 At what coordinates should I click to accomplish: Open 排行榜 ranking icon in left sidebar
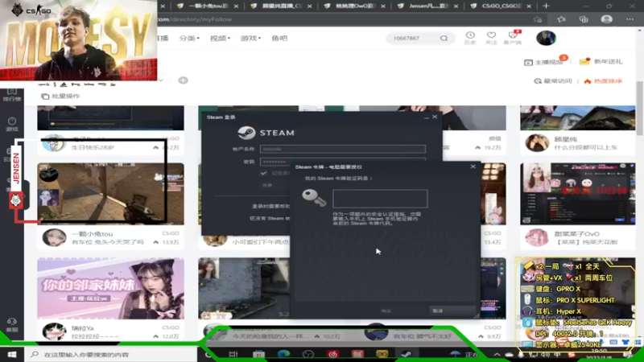click(12, 94)
